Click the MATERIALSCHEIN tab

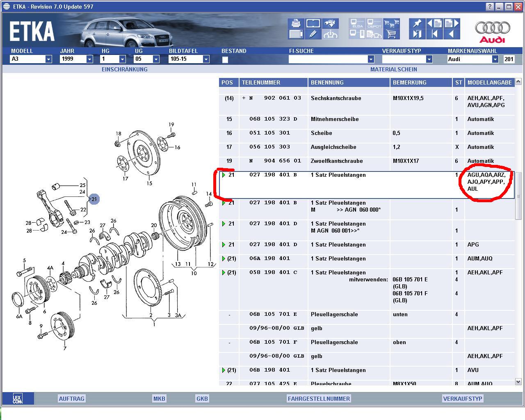point(394,69)
